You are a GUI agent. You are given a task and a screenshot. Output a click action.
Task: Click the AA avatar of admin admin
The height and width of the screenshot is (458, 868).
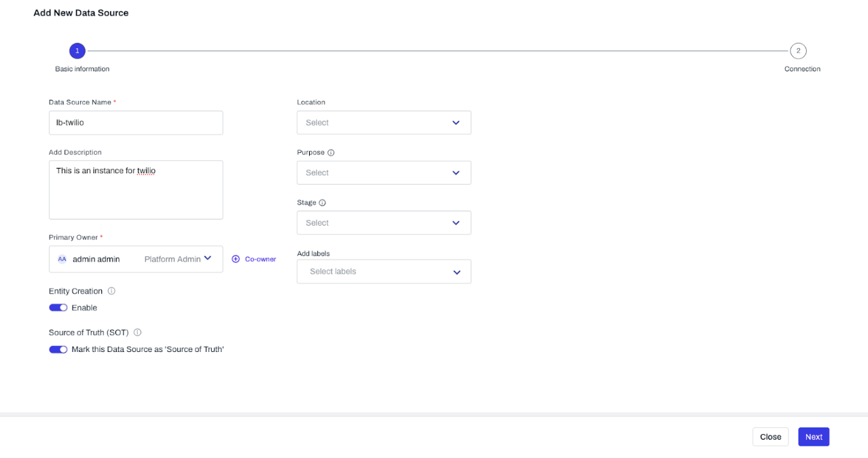point(62,259)
